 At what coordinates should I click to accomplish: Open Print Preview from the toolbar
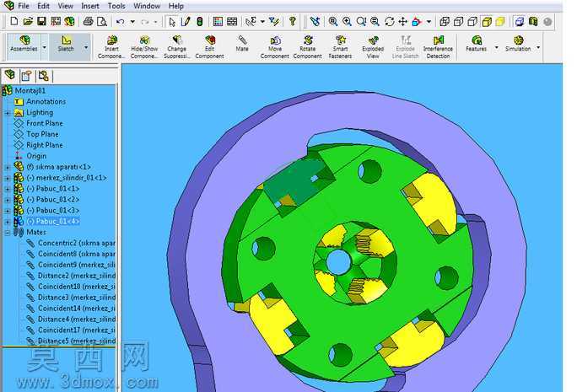pyautogui.click(x=101, y=21)
